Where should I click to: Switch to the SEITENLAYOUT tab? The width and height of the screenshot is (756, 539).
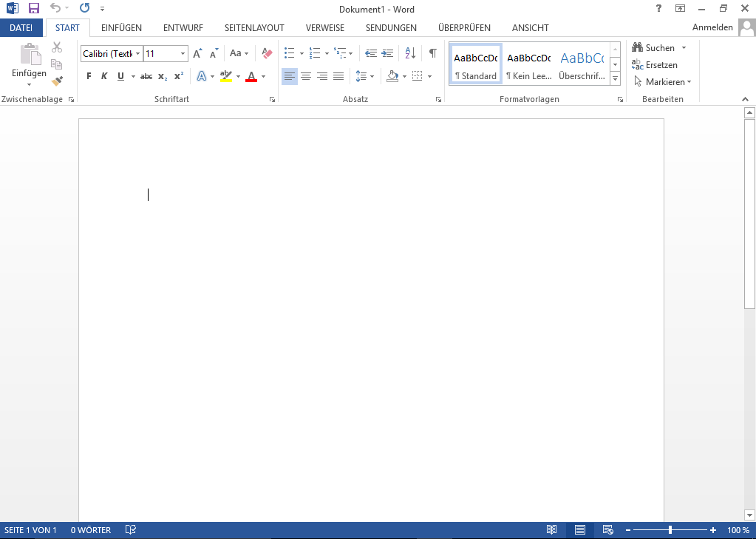click(x=254, y=28)
